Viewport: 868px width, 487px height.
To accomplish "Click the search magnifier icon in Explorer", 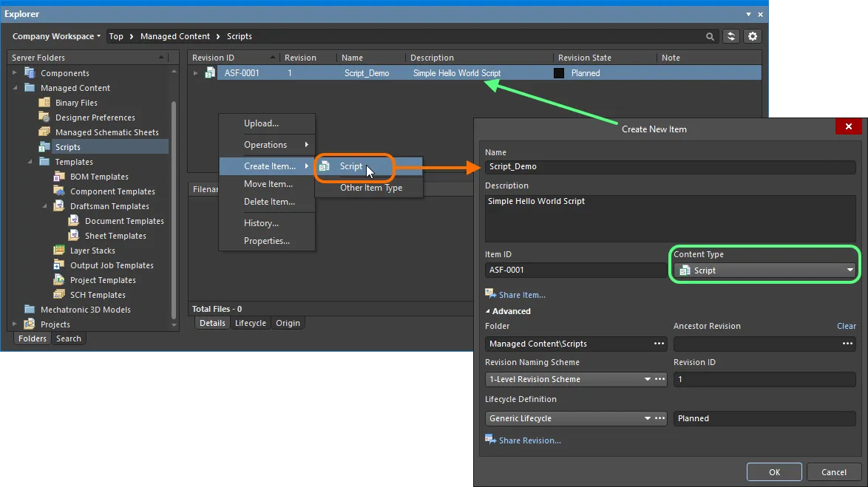I will (710, 36).
